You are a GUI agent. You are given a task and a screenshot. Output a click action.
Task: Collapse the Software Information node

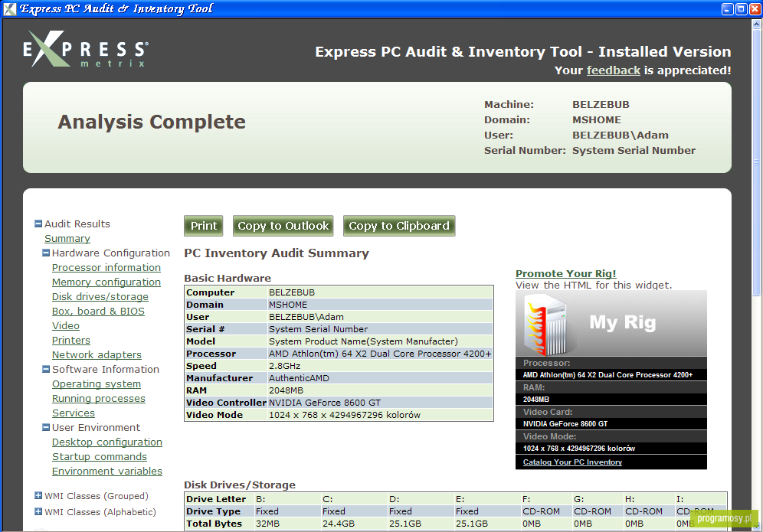[x=46, y=369]
